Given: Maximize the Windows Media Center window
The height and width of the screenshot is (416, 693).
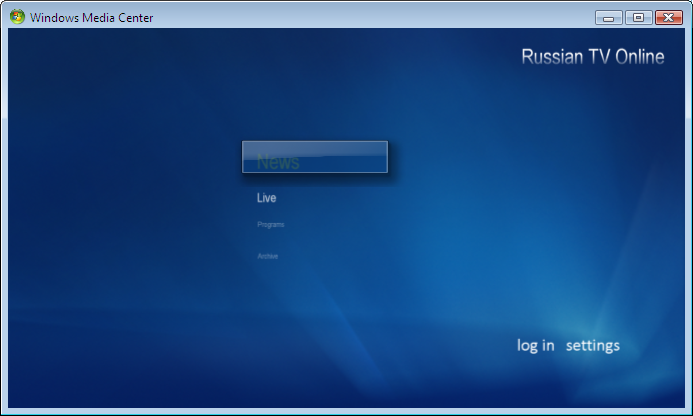Looking at the screenshot, I should [638, 18].
